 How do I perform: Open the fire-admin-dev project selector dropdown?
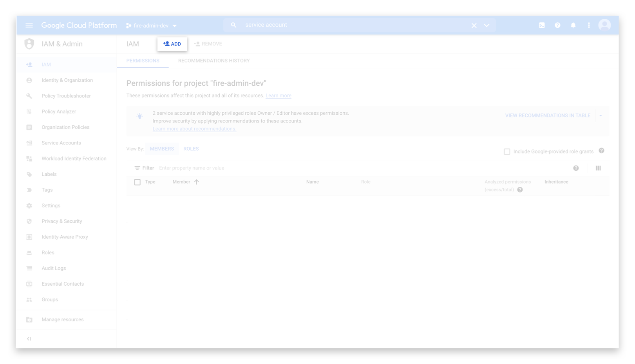152,25
